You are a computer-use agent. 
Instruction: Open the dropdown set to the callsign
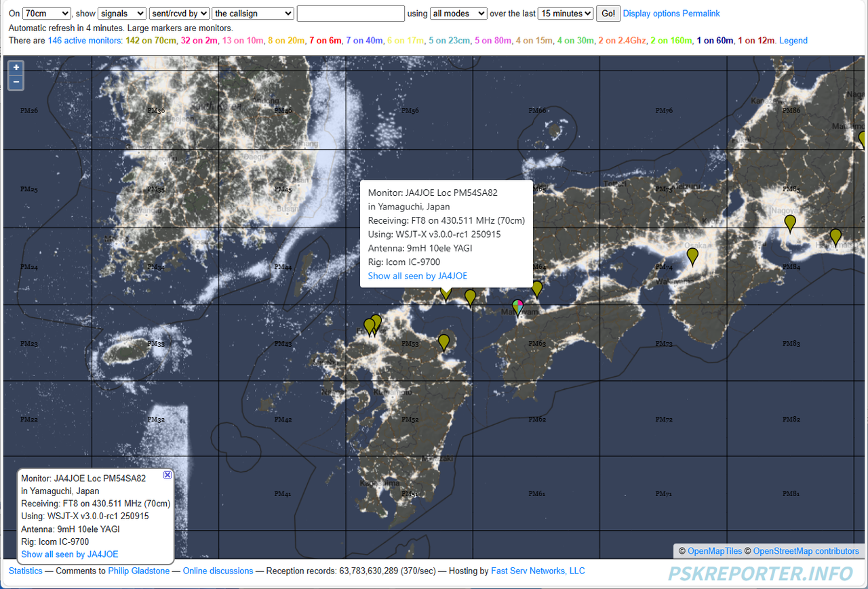click(253, 14)
